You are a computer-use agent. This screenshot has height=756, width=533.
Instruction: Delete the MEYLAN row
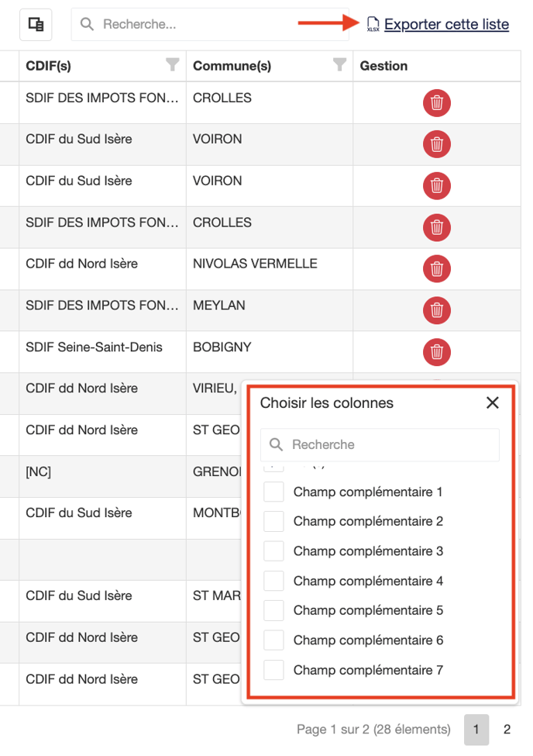tap(436, 310)
